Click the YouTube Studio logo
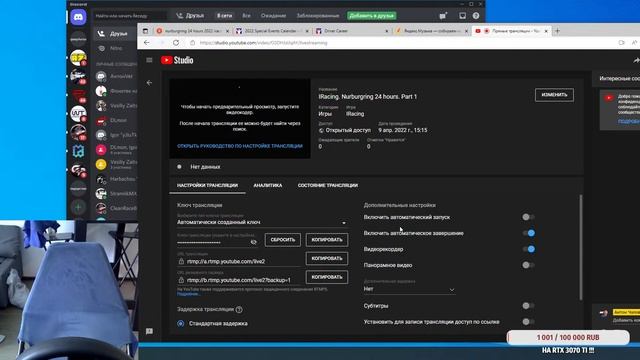The image size is (640, 360). [x=177, y=60]
